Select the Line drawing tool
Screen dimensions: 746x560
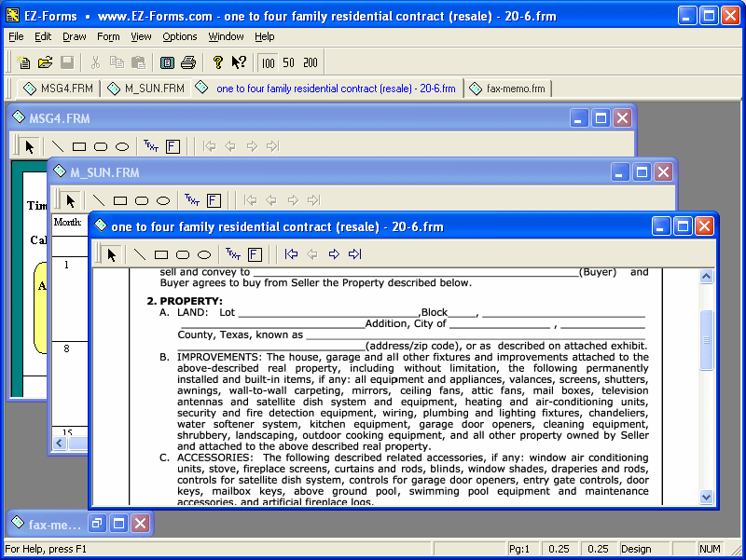138,253
